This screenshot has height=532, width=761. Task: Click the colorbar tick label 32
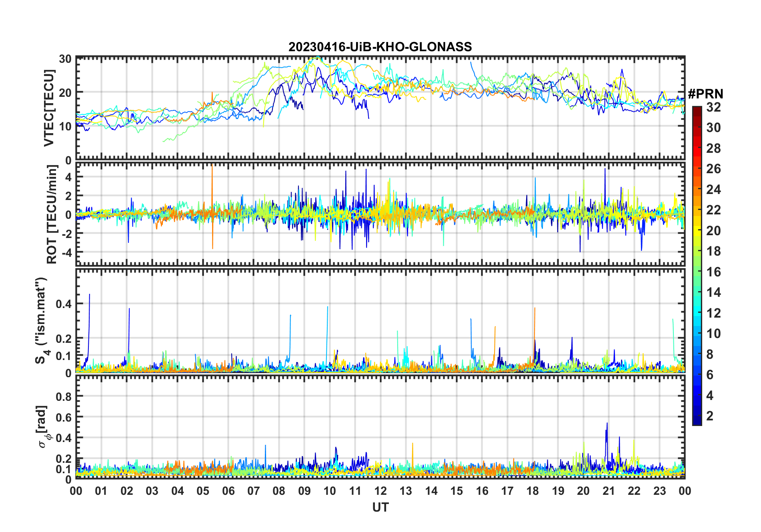(713, 107)
